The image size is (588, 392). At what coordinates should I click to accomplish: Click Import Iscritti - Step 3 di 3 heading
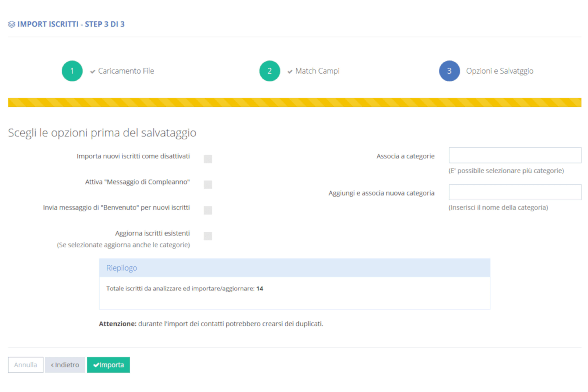(x=71, y=24)
